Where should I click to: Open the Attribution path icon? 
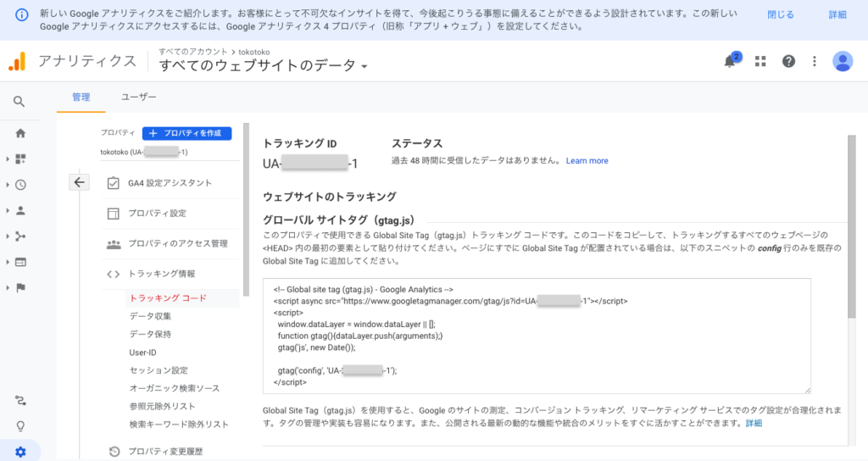click(x=20, y=401)
